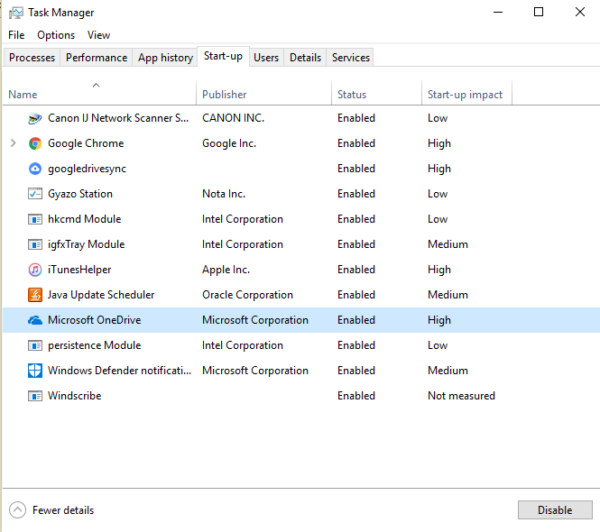This screenshot has height=532, width=600.
Task: Select the Google Chrome entry name
Action: 86,144
